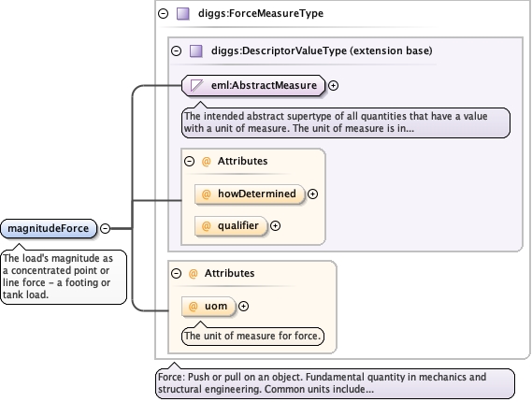Click the @ icon on howDetermined attribute
532x402 pixels.
tap(206, 194)
